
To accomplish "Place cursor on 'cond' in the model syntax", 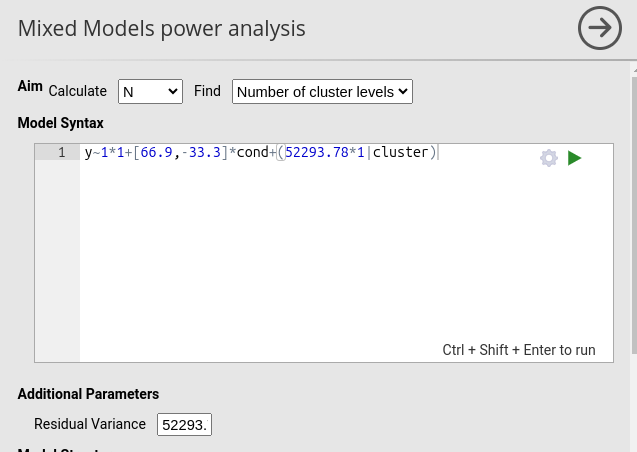I will 252,153.
